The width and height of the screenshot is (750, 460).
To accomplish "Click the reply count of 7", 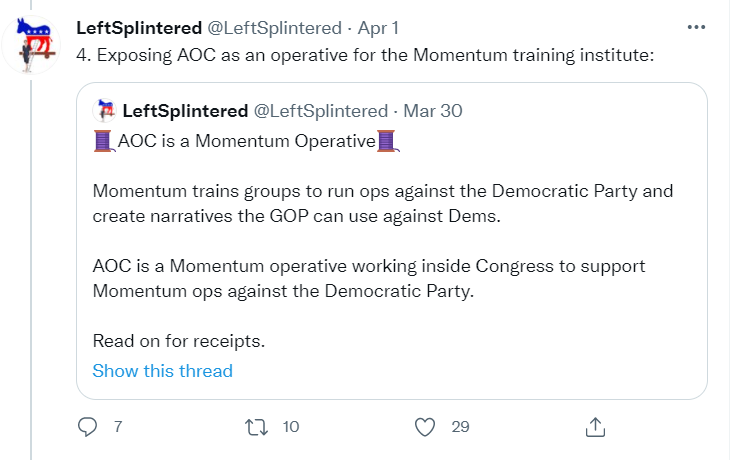I will point(118,427).
